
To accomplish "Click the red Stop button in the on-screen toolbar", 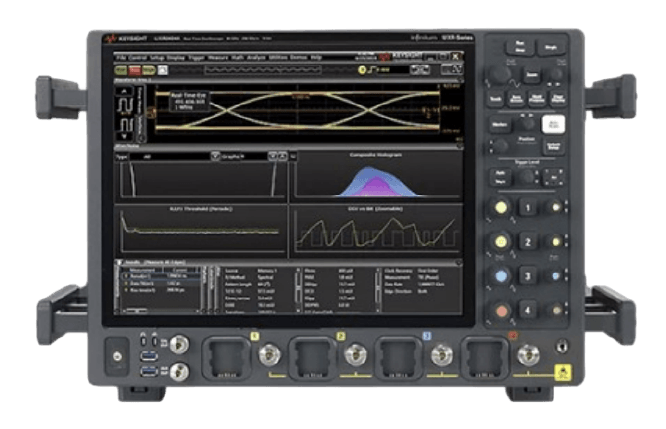I will click(x=135, y=70).
